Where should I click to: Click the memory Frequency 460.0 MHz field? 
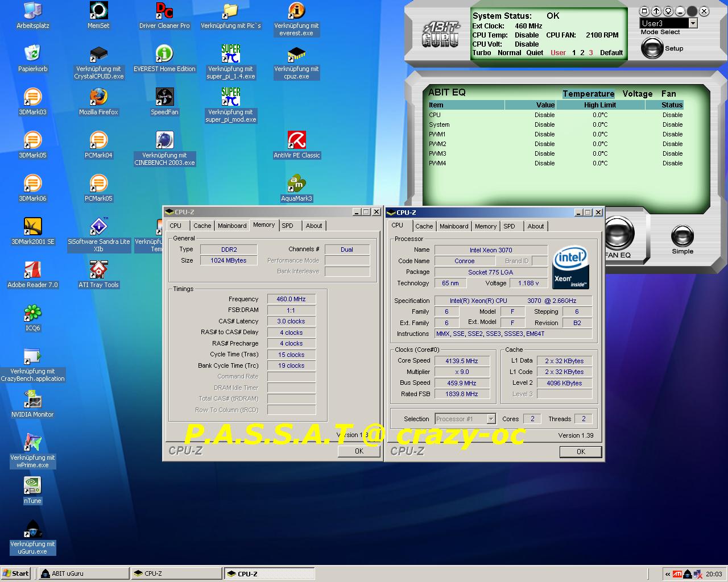(x=291, y=299)
